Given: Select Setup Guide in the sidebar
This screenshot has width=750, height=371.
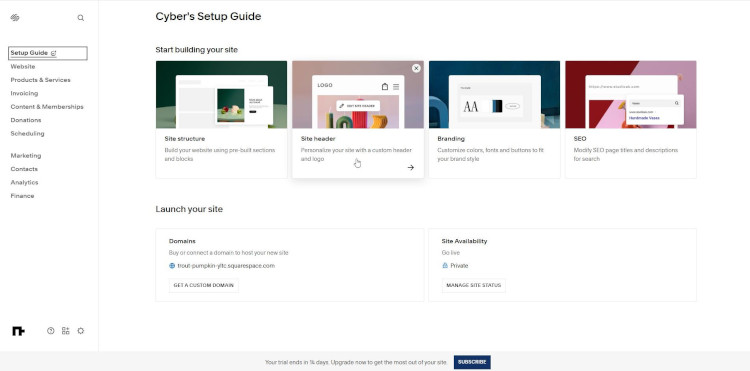Looking at the screenshot, I should tap(48, 53).
